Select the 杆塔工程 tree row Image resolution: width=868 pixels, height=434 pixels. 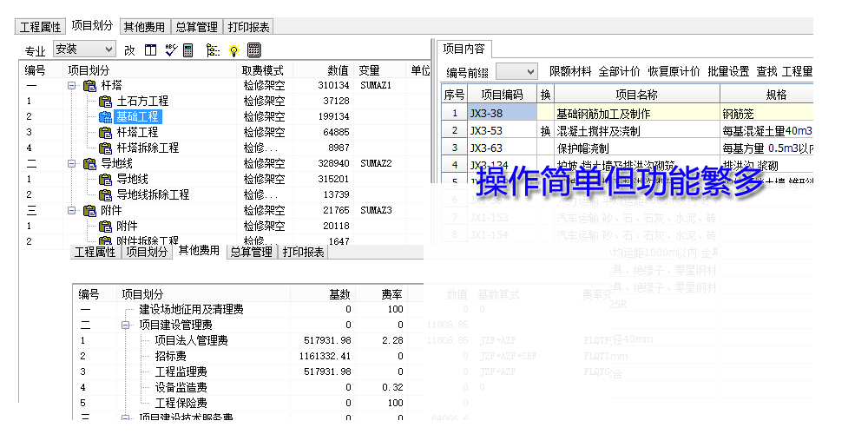pos(226,132)
